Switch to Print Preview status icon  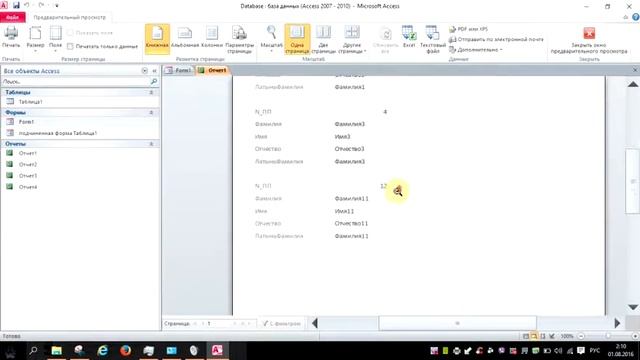(x=534, y=336)
